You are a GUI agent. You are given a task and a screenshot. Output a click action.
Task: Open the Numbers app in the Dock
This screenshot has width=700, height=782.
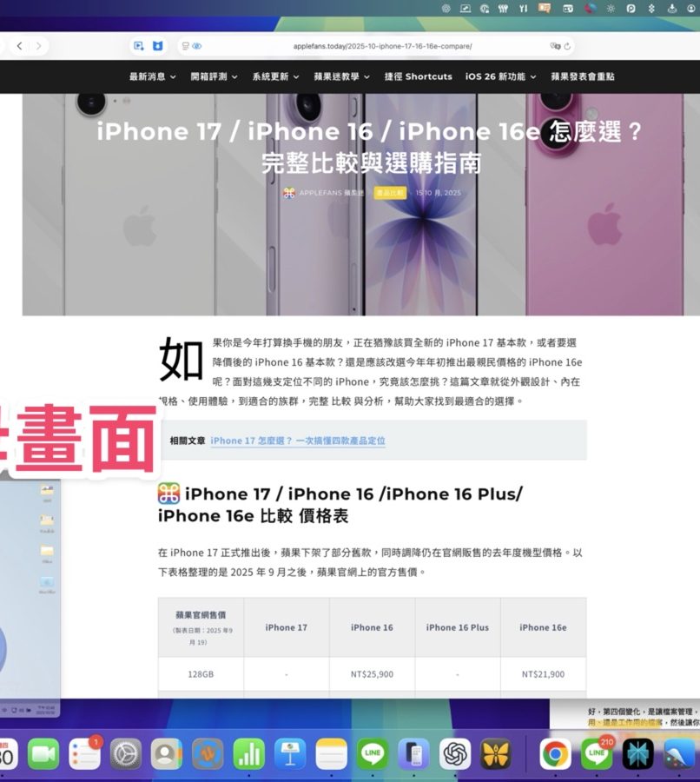point(248,753)
